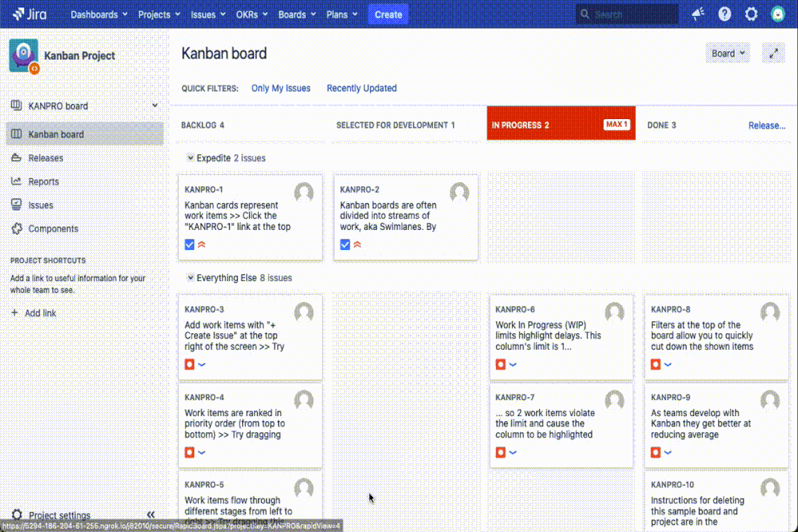Enable the Only My Issues quick filter
This screenshot has width=798, height=532.
(280, 89)
